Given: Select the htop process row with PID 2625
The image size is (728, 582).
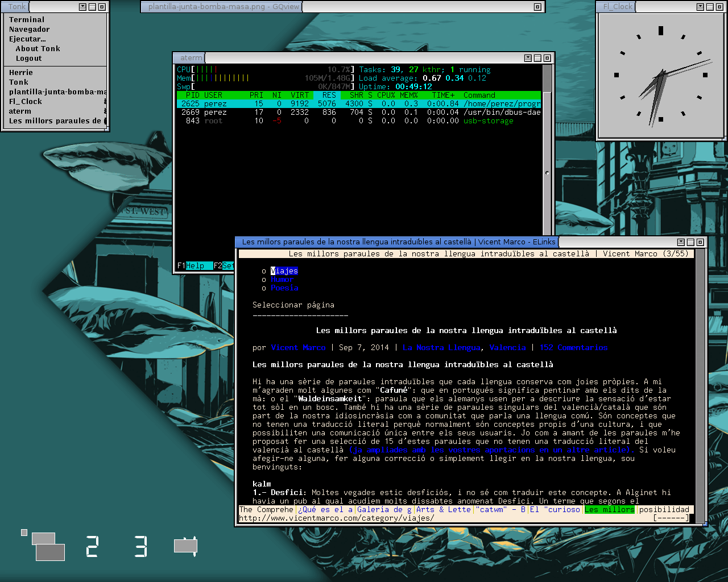Looking at the screenshot, I should pyautogui.click(x=359, y=104).
